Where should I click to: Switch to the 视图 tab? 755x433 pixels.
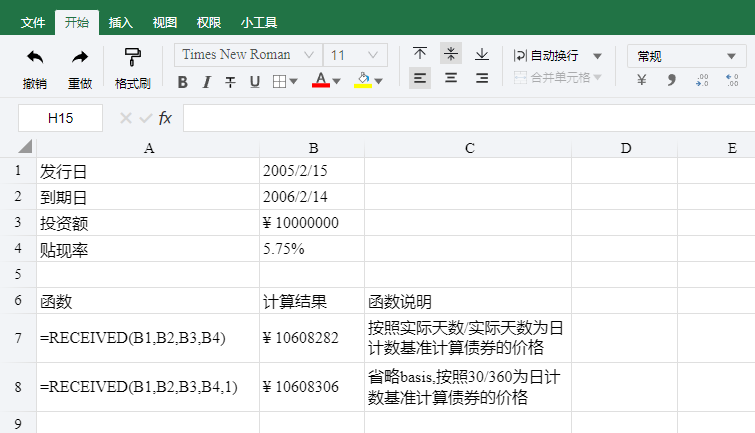pos(165,23)
